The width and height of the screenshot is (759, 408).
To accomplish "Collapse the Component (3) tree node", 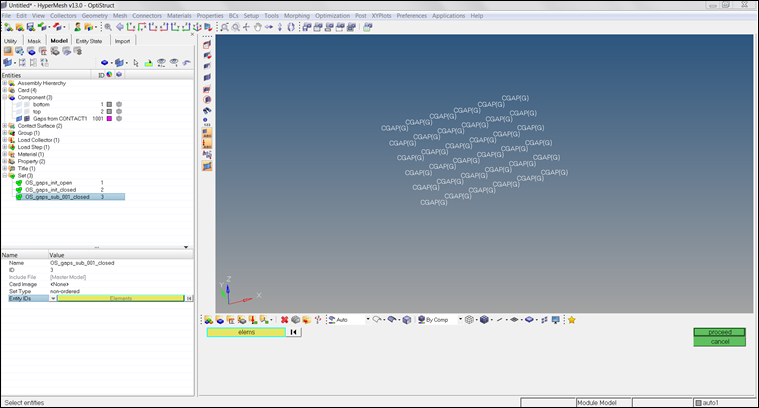I will pos(5,97).
